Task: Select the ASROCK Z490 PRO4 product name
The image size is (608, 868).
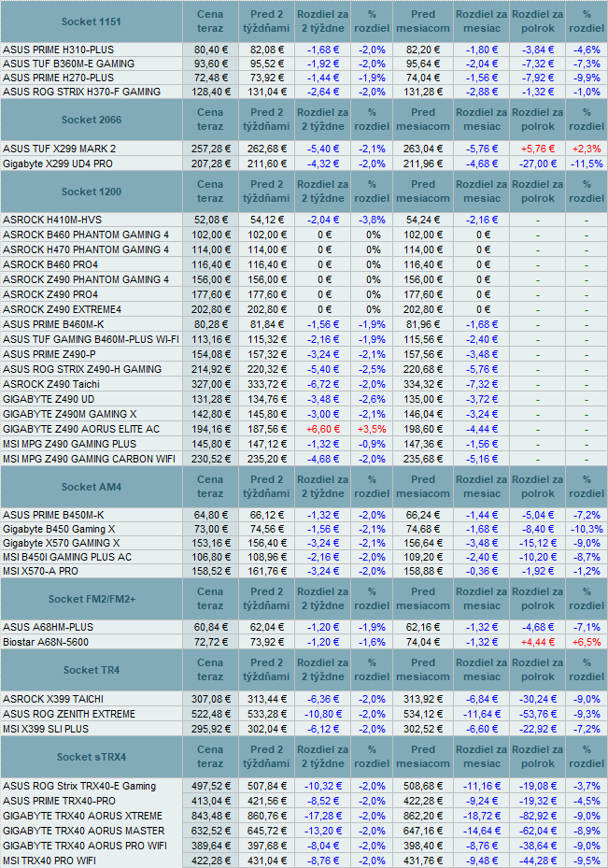Action: tap(50, 294)
